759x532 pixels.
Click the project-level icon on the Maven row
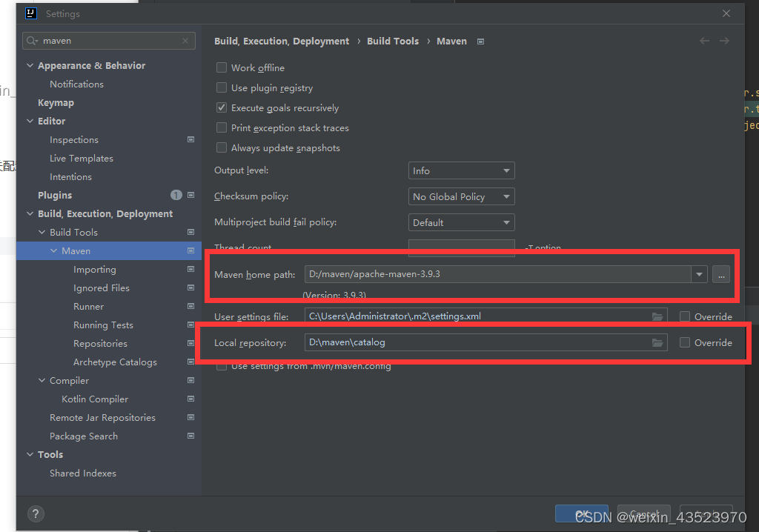[190, 250]
